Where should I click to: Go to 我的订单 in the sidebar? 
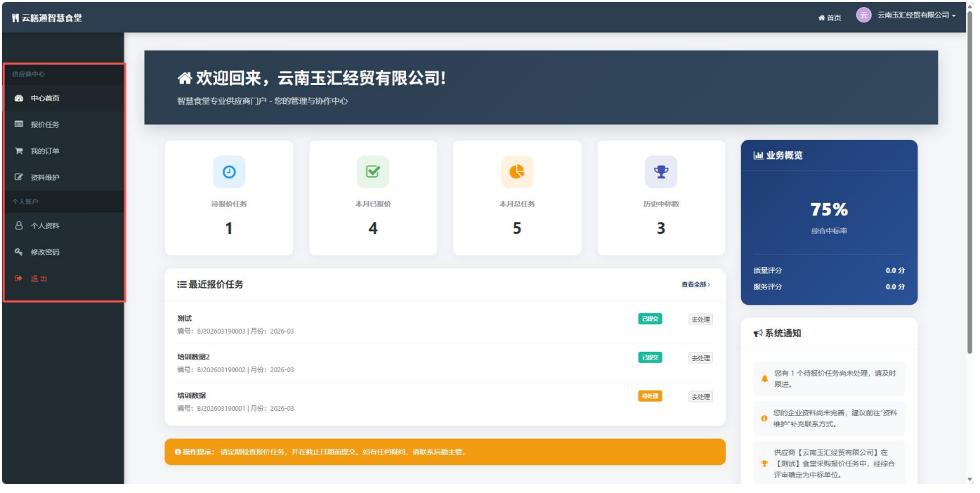(45, 151)
